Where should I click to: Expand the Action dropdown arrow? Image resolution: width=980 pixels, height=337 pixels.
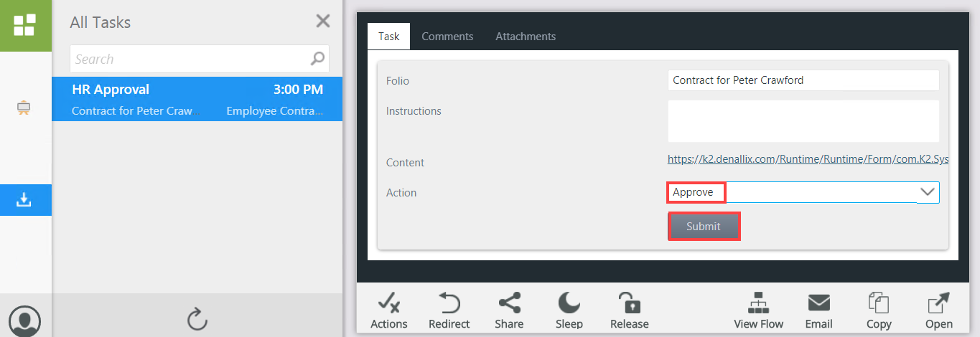coord(928,192)
